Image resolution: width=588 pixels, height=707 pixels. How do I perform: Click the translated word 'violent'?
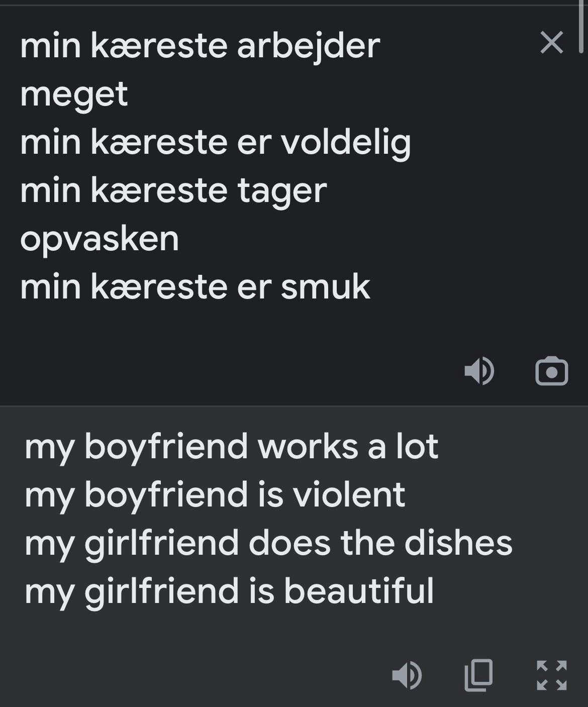pyautogui.click(x=349, y=494)
